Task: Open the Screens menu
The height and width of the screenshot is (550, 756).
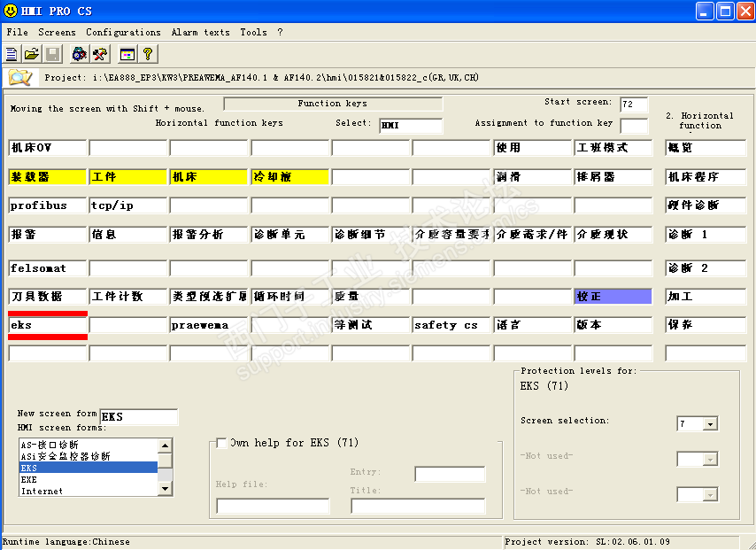Action: point(57,32)
